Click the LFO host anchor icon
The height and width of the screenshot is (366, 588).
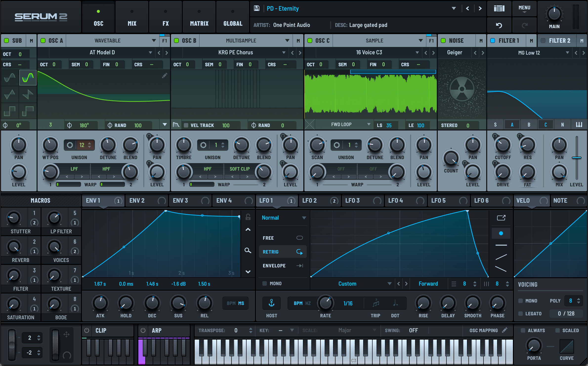point(272,303)
